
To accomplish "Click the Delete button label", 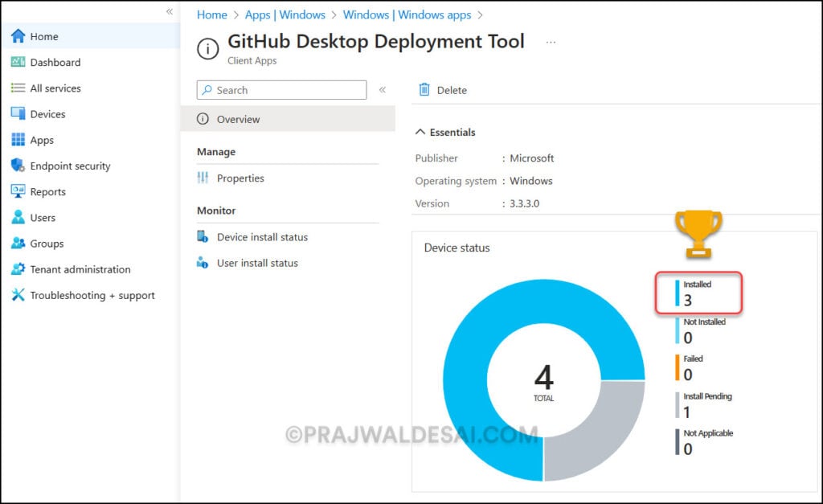I will pyautogui.click(x=452, y=90).
